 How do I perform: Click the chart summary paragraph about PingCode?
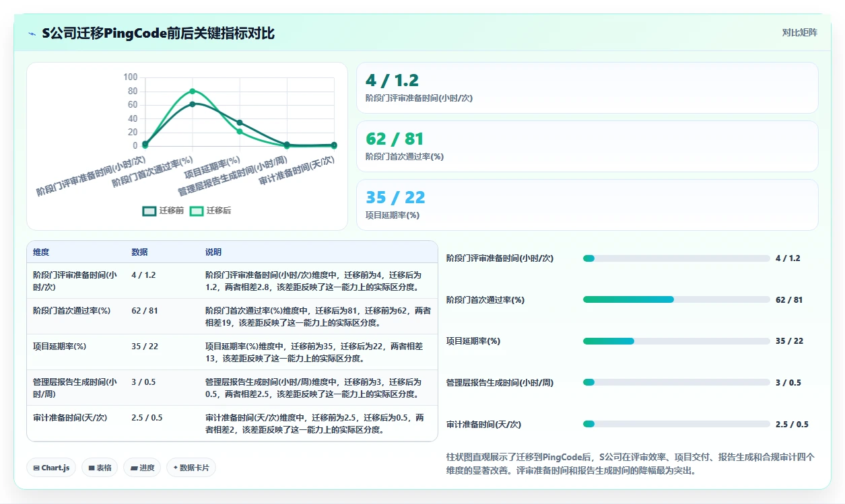click(x=631, y=464)
